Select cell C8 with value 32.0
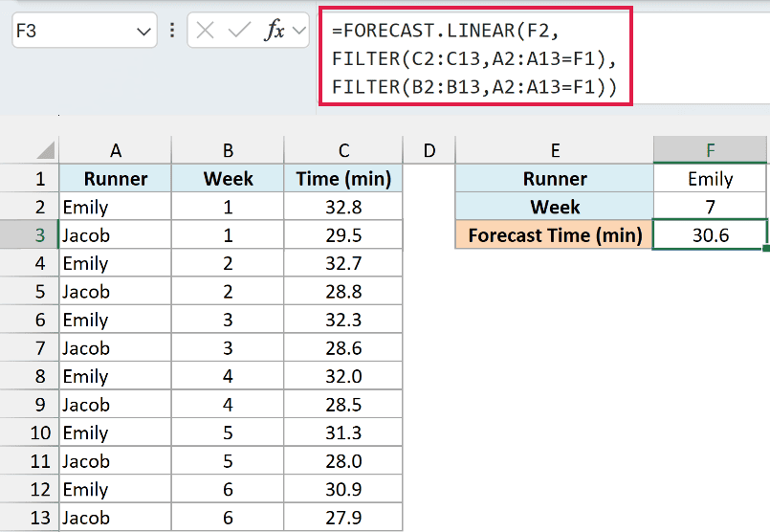The image size is (770, 532). (x=343, y=376)
